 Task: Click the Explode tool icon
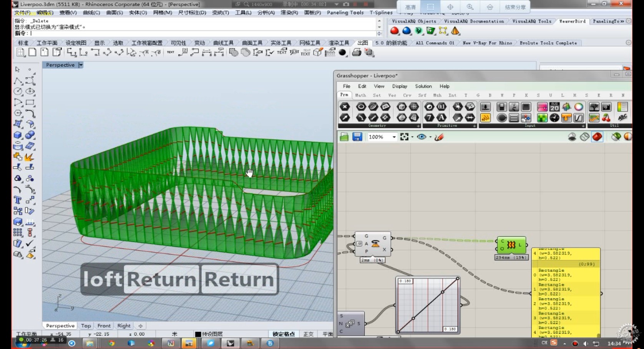click(29, 157)
